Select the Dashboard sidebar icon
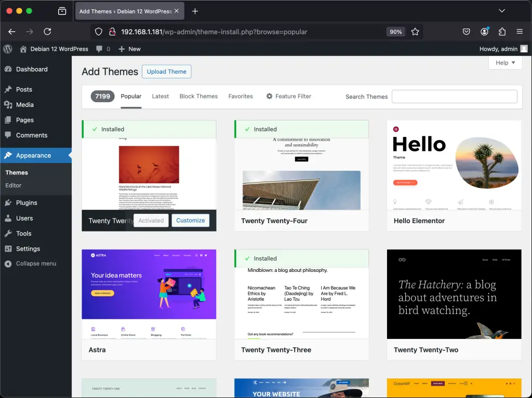 [x=10, y=69]
